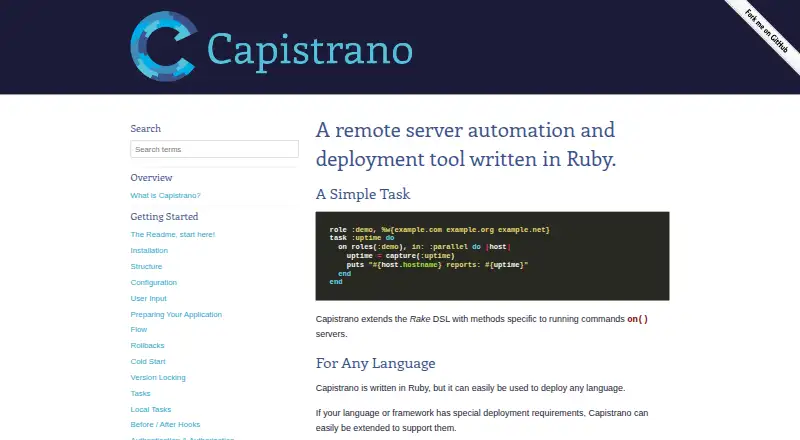
Task: Go to the Installation page
Action: point(149,251)
